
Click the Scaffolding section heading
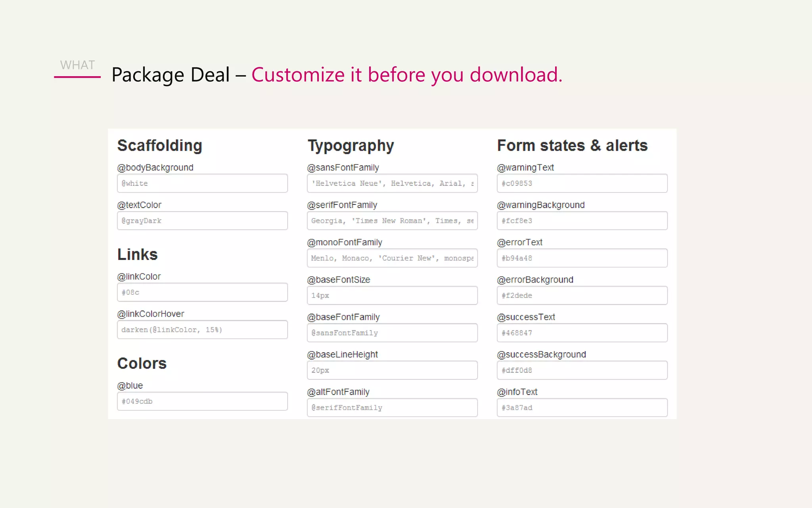[x=160, y=146]
